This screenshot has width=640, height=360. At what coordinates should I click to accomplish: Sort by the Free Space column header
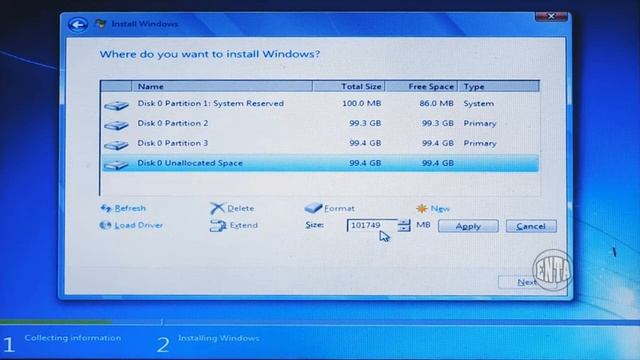pyautogui.click(x=422, y=87)
